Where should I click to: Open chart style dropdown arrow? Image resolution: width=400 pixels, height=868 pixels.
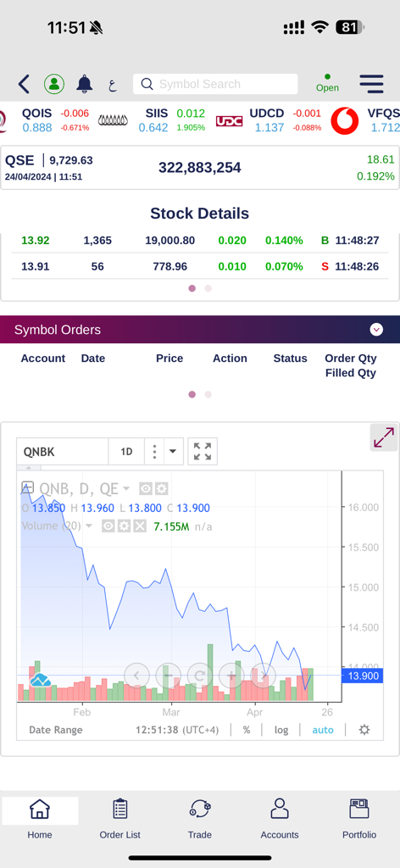tap(173, 452)
